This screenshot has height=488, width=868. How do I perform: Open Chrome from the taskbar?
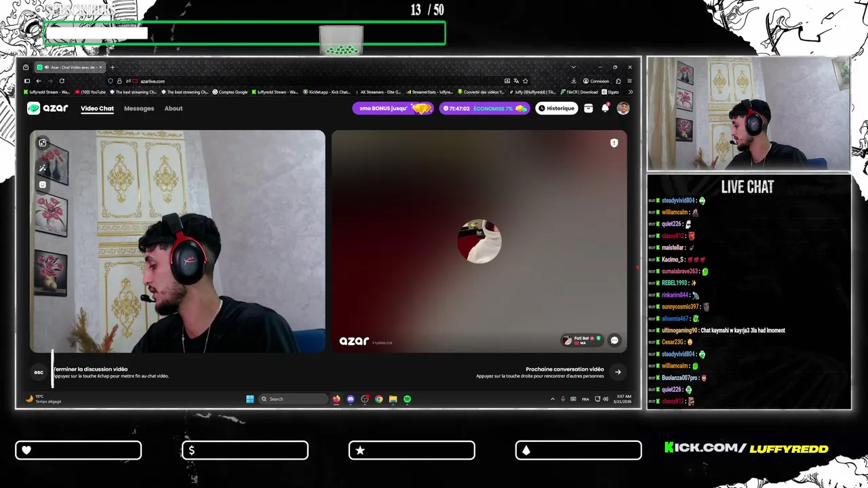tap(379, 399)
